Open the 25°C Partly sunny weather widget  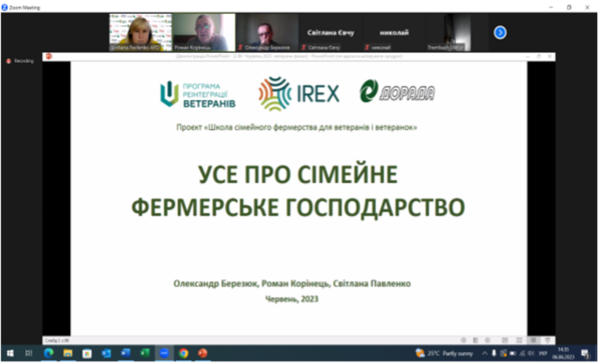[444, 353]
